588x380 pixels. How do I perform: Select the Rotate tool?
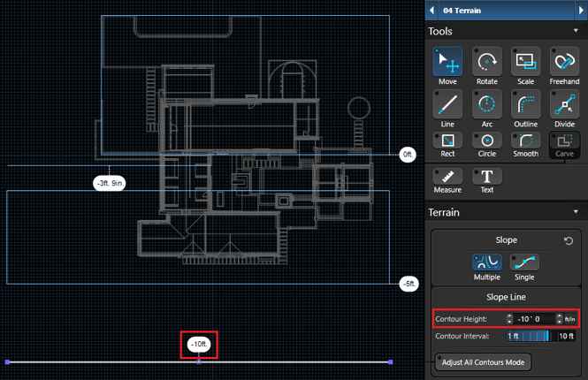[x=486, y=62]
